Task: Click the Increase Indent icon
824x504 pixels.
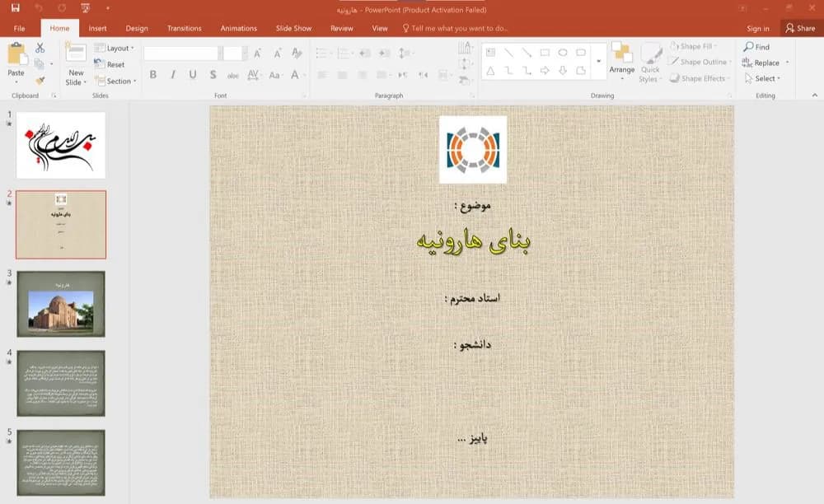Action: click(385, 53)
